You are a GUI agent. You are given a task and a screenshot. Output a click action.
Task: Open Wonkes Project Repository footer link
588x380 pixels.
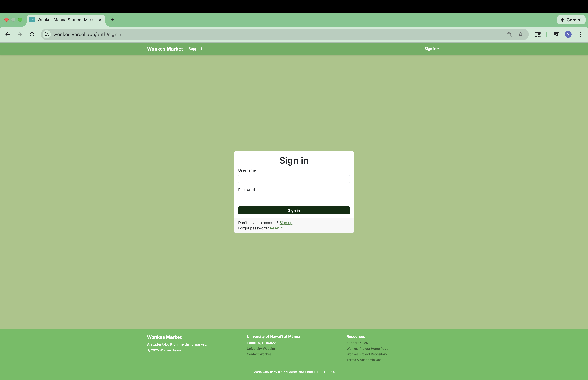366,354
